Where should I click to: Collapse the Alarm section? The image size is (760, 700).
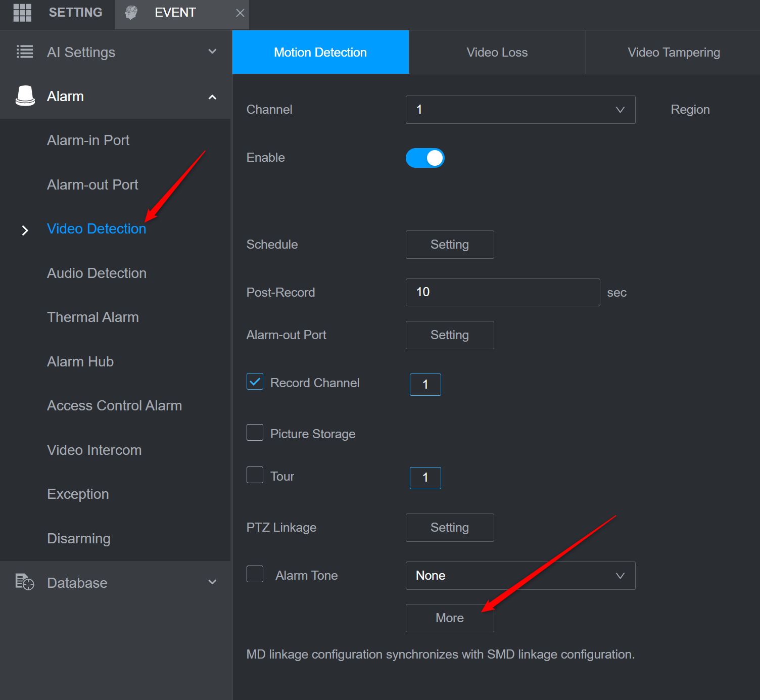pos(212,97)
